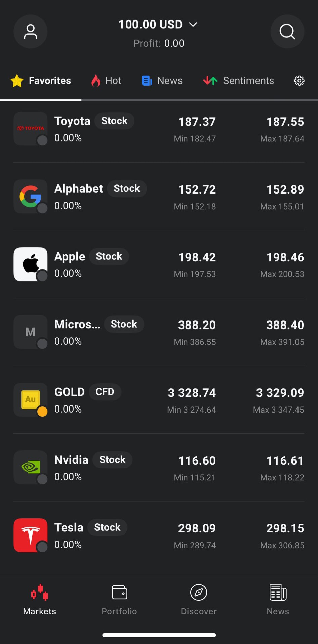Switch to the Sentiments tab

coord(239,81)
